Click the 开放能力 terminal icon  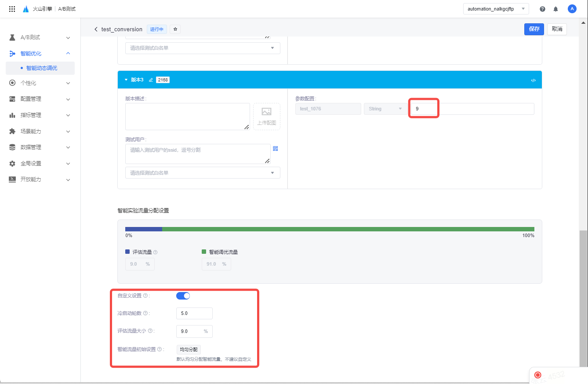click(x=12, y=179)
